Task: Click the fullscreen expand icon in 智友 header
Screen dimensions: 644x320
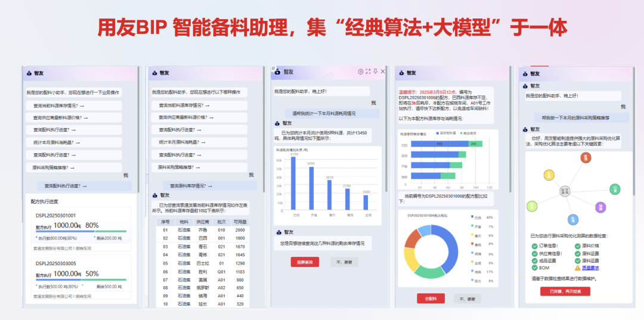Action: 368,72
